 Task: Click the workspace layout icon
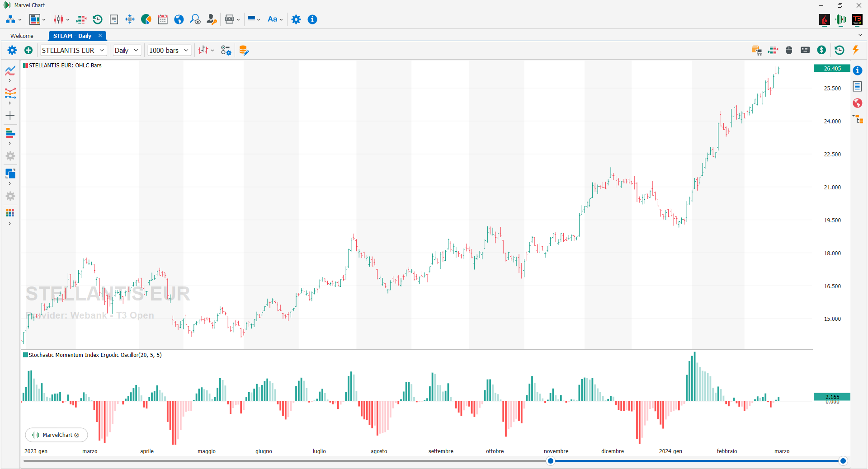[35, 19]
